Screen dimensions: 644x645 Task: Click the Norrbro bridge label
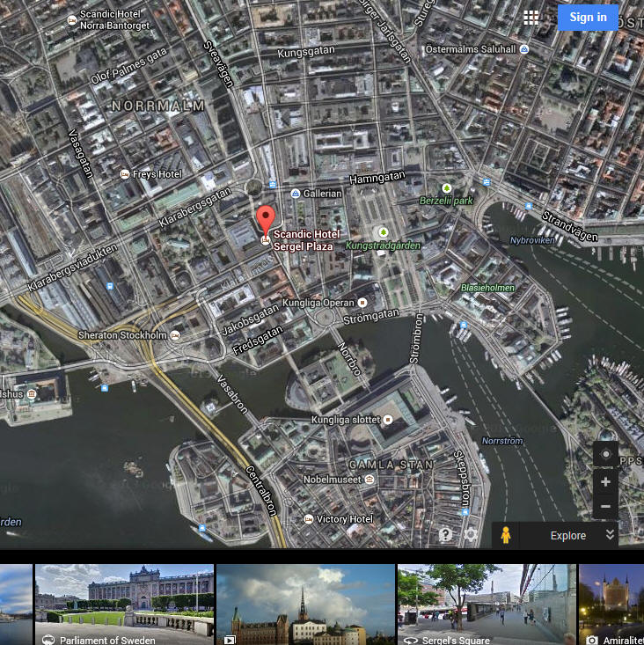(349, 359)
